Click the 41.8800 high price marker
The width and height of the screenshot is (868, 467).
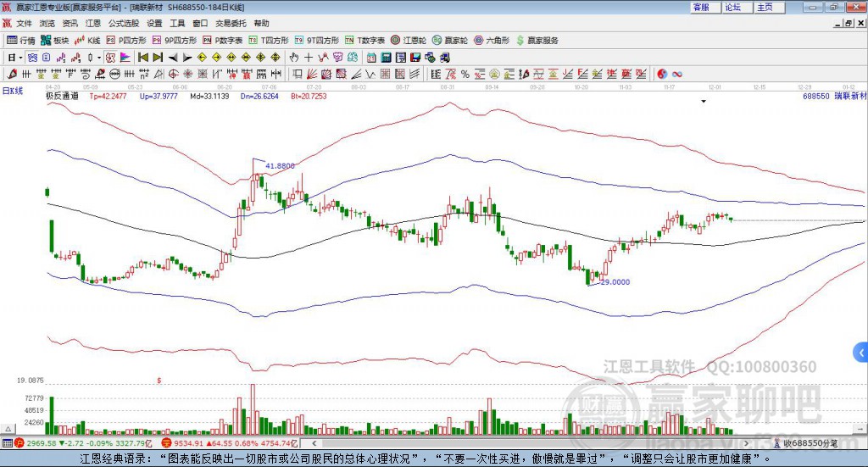point(280,165)
